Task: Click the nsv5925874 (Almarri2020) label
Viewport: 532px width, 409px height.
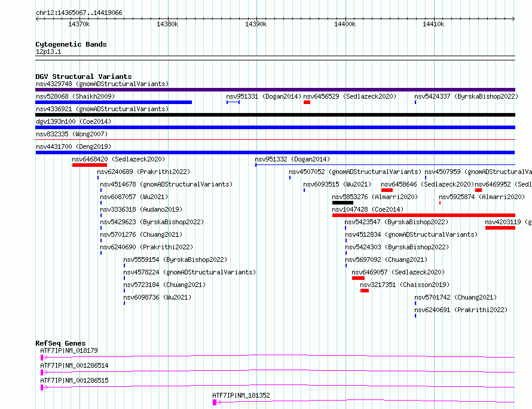Action: 482,197
